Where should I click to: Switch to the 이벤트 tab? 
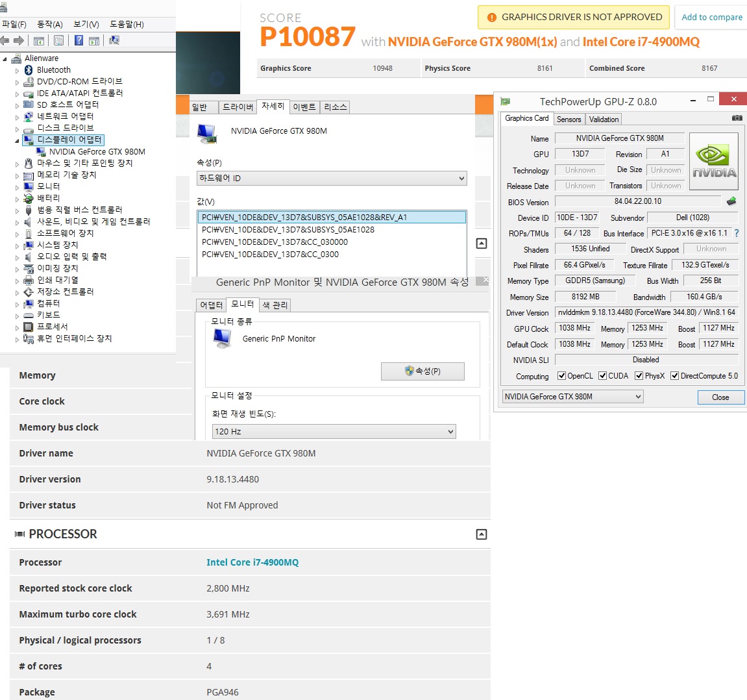(304, 107)
